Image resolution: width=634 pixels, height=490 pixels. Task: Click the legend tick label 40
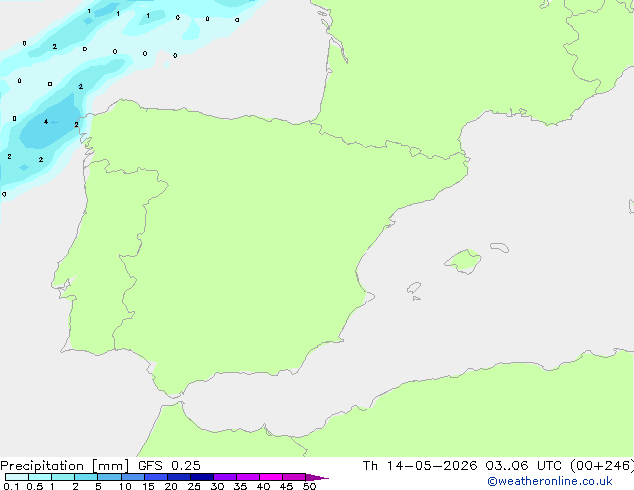coord(263,486)
